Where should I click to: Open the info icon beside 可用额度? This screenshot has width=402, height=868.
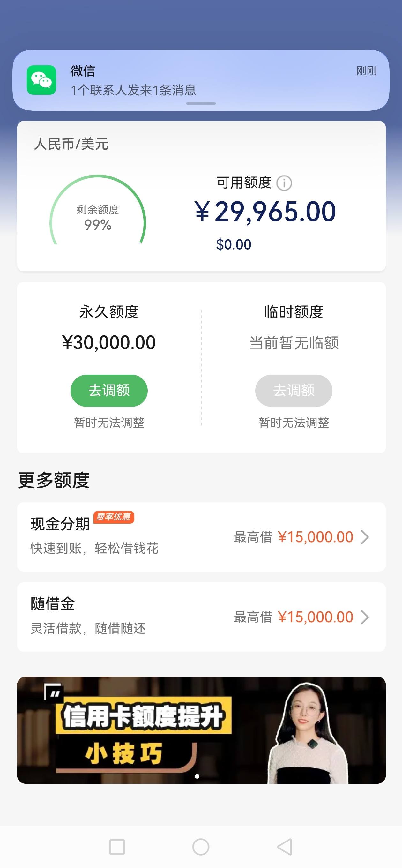[284, 183]
